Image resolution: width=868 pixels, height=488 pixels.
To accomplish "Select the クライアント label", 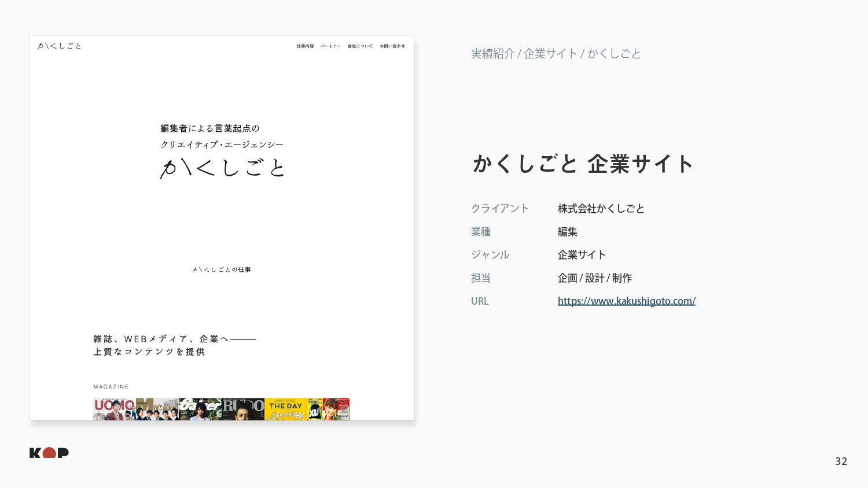I will tap(500, 209).
